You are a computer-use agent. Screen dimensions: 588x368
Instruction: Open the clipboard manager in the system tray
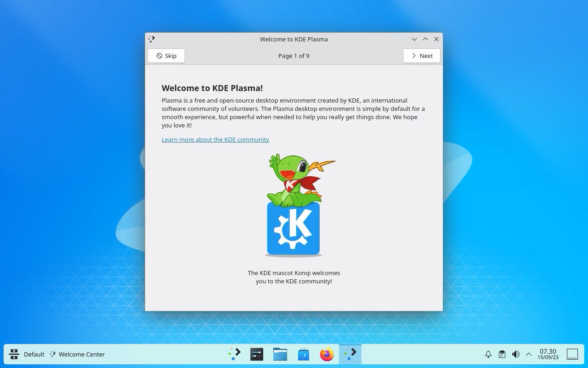(502, 354)
